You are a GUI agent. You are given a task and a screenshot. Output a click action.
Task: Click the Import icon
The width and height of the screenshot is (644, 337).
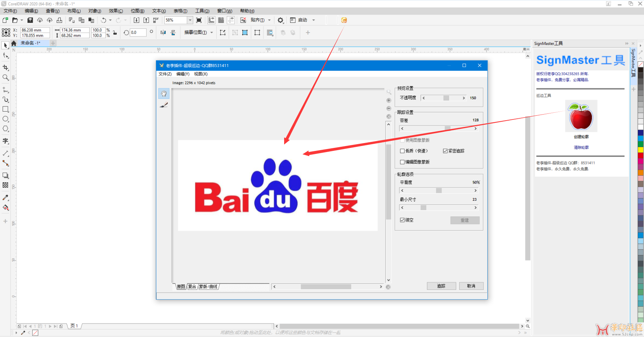click(x=136, y=20)
